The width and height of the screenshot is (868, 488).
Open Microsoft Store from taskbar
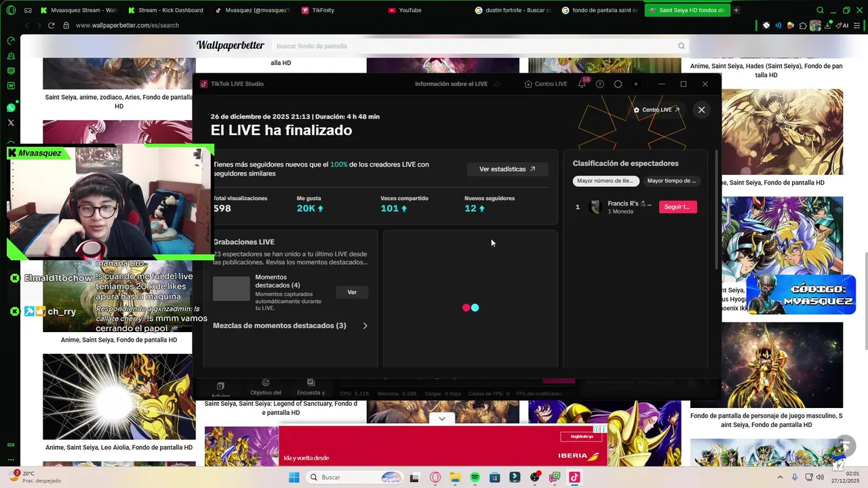(x=494, y=477)
